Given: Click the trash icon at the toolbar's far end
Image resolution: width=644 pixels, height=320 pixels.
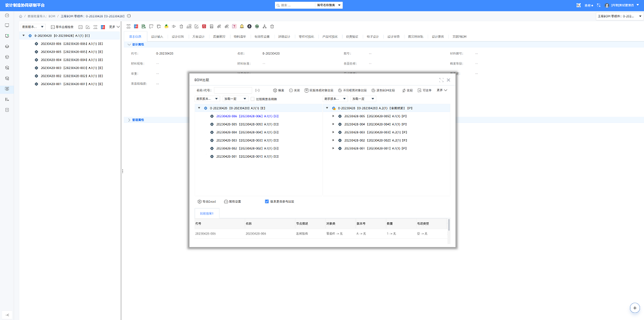Looking at the screenshot, I should coord(272,26).
